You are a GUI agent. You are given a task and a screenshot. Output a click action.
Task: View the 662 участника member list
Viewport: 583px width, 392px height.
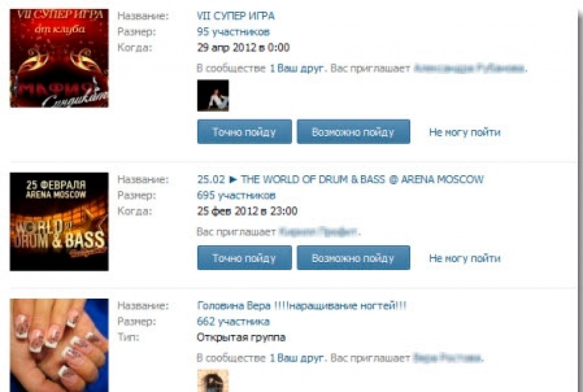click(233, 322)
